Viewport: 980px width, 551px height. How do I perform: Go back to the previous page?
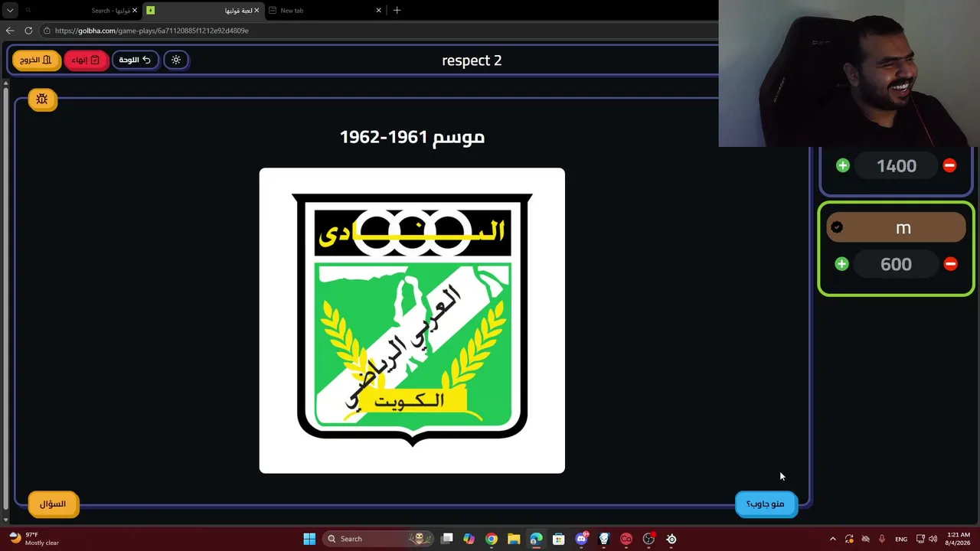point(10,31)
